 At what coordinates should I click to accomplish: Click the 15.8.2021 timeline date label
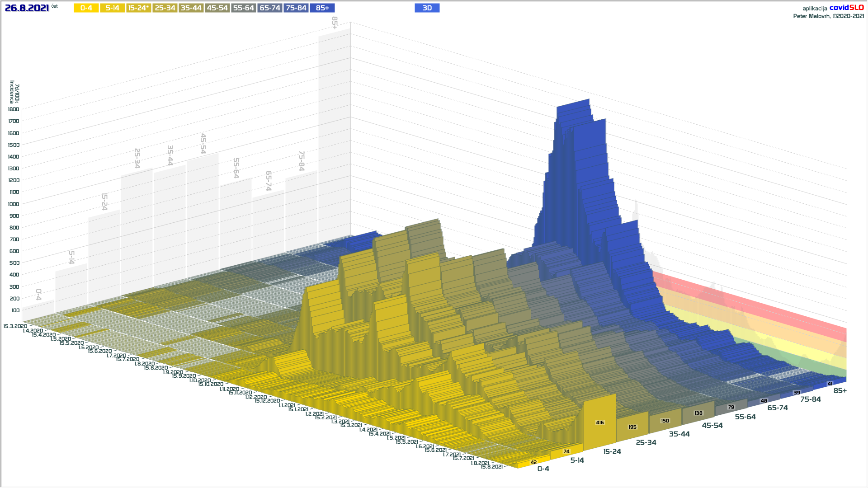tap(491, 467)
